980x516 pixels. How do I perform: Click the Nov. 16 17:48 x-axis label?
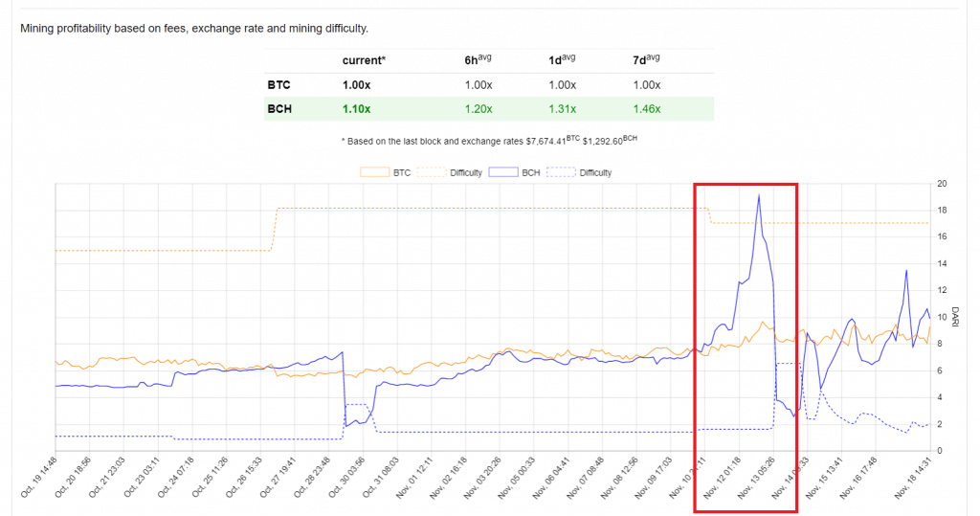[858, 477]
